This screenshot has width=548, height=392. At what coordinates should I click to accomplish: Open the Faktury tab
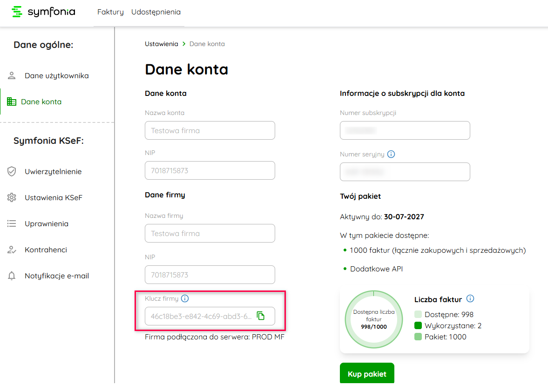[x=110, y=12]
